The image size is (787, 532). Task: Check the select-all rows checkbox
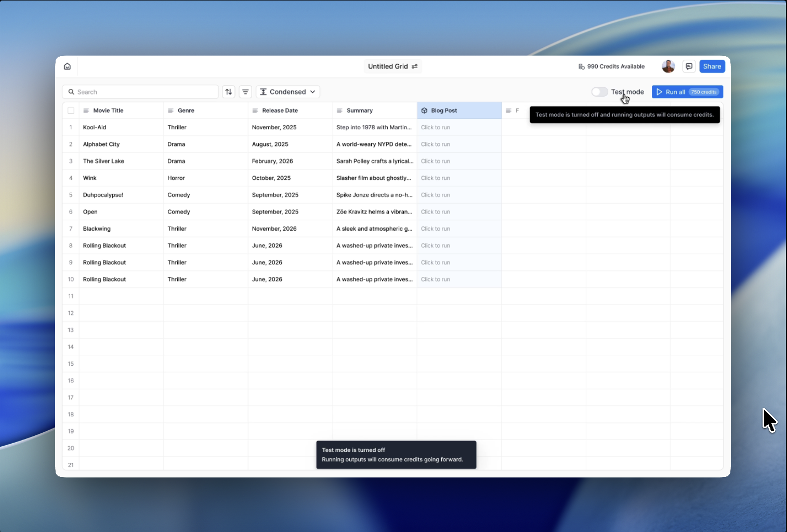click(x=71, y=111)
